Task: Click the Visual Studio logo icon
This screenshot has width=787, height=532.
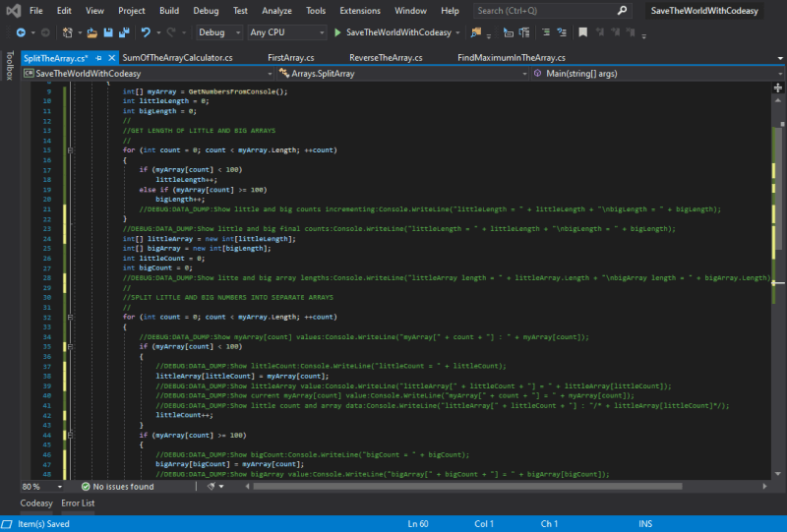Action: [x=12, y=11]
